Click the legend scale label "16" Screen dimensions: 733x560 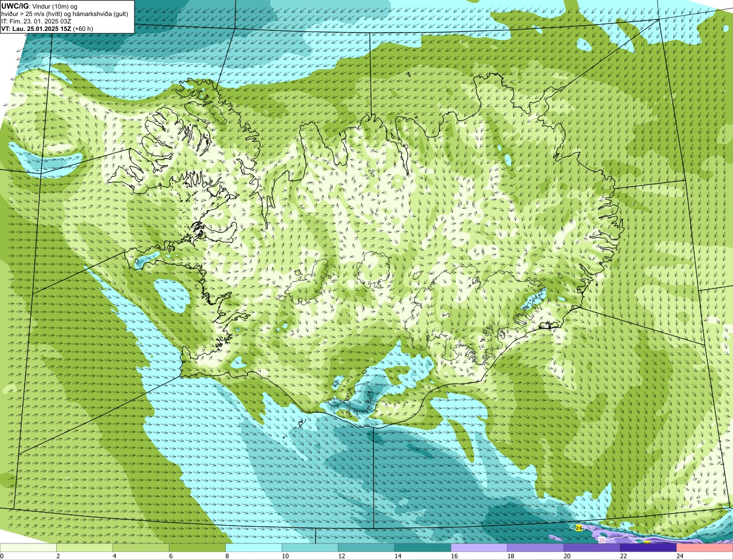(x=454, y=555)
